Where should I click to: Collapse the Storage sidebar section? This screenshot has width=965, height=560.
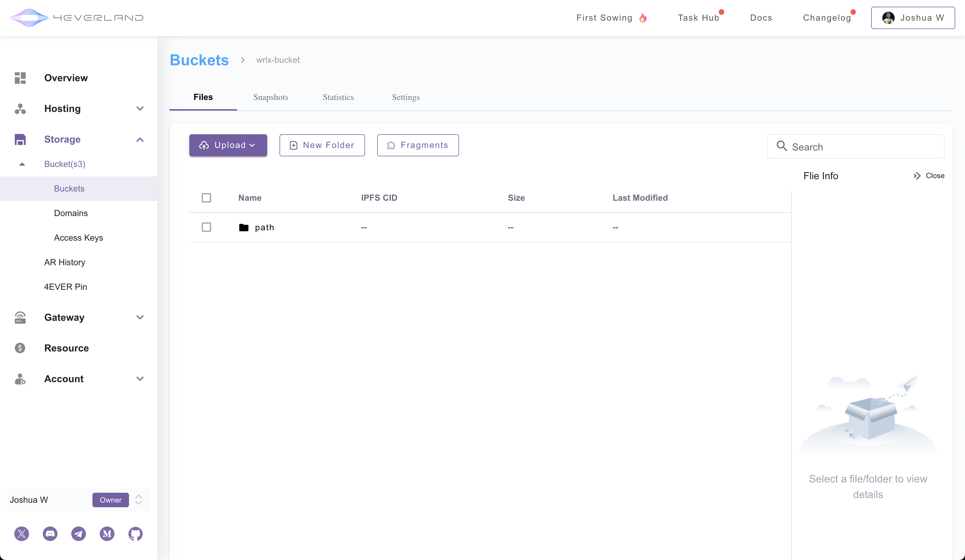click(140, 139)
